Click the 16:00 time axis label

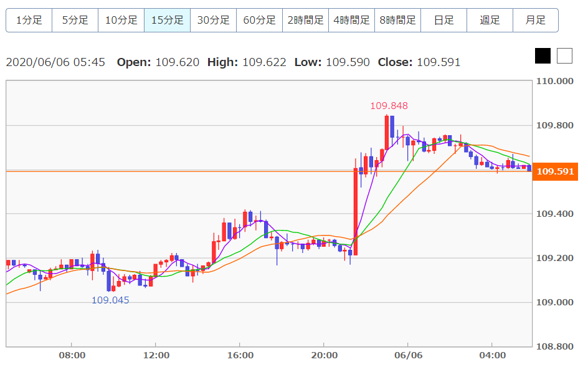240,355
